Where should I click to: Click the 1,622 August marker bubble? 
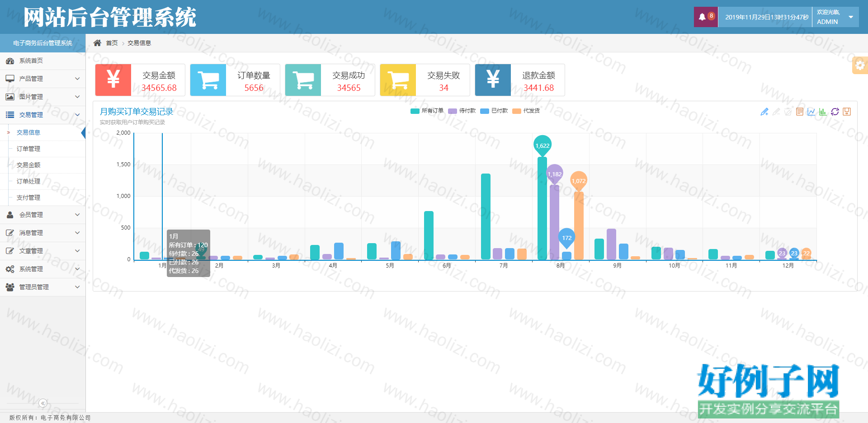pos(542,146)
